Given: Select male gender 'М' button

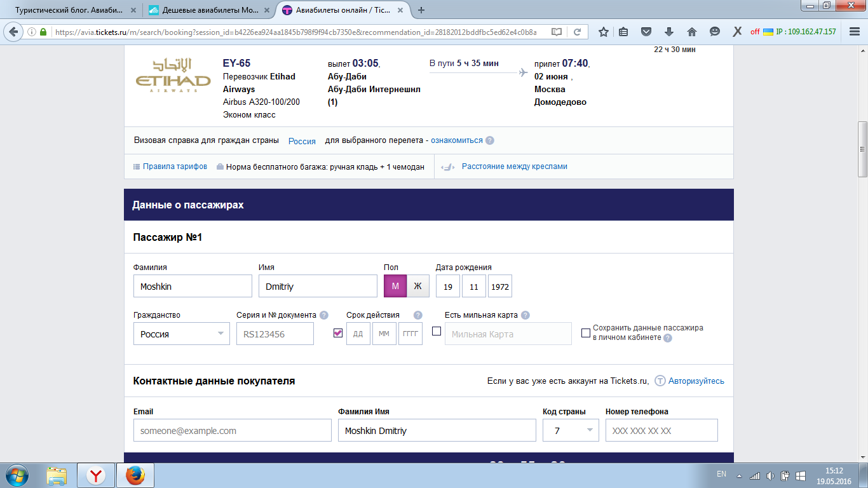Looking at the screenshot, I should pyautogui.click(x=395, y=286).
